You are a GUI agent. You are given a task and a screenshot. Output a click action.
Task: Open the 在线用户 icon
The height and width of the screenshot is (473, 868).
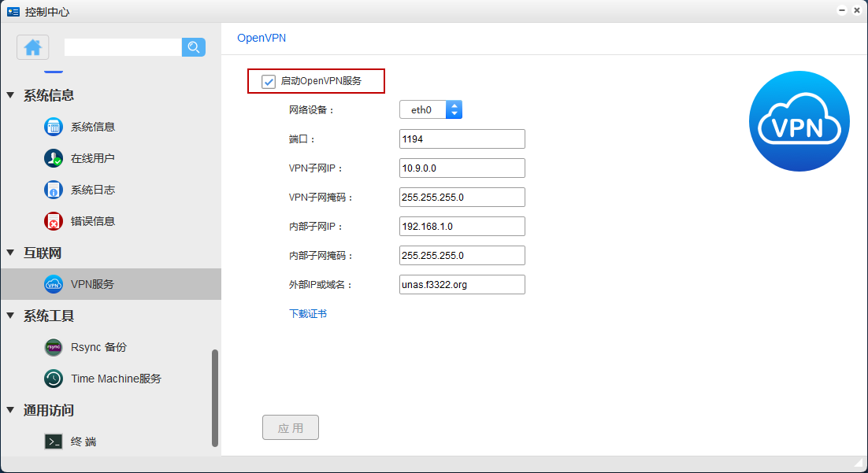pos(54,158)
